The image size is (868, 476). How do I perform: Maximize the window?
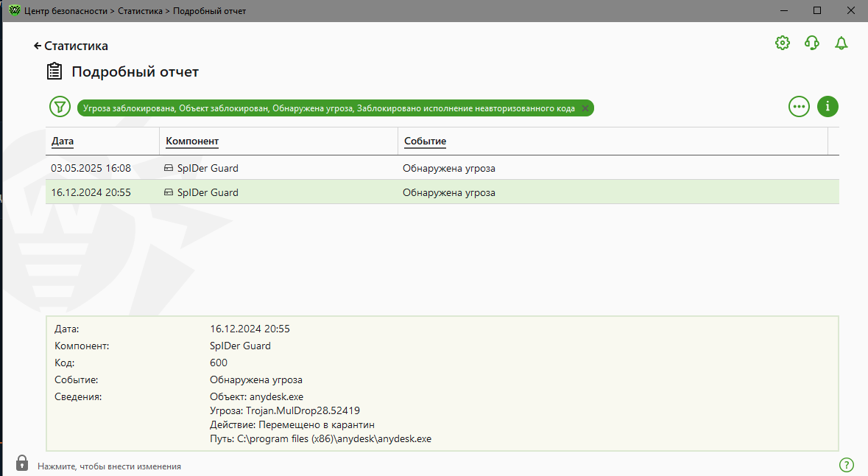click(817, 10)
